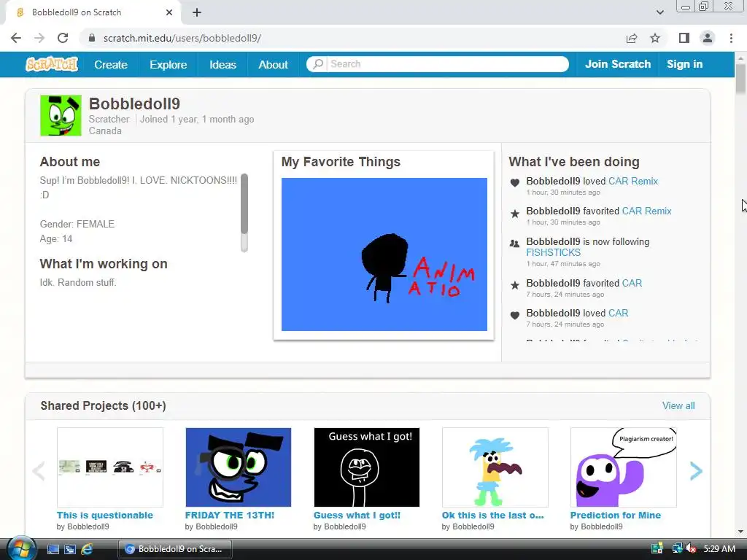747x560 pixels.
Task: Click the muted volume tray icon
Action: [692, 548]
